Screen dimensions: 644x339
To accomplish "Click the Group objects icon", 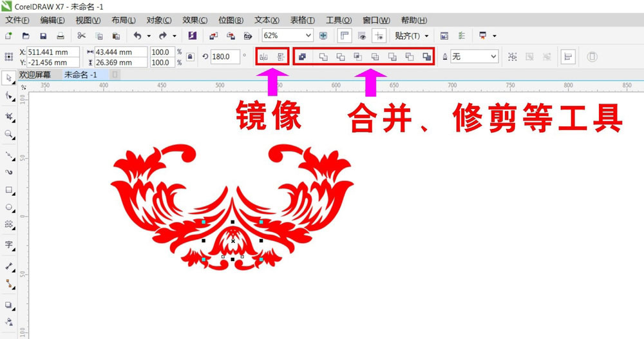I will coord(512,57).
